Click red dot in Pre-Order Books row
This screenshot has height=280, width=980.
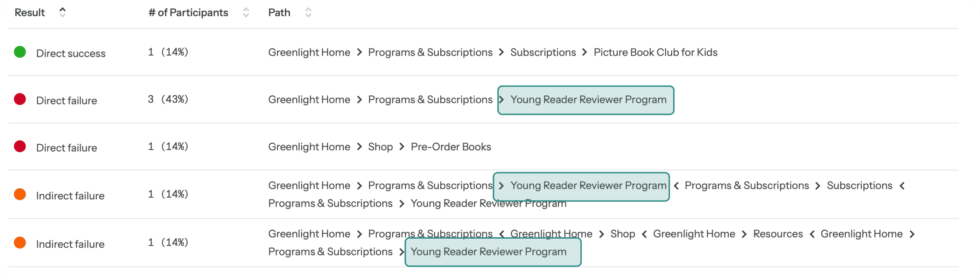tap(20, 146)
